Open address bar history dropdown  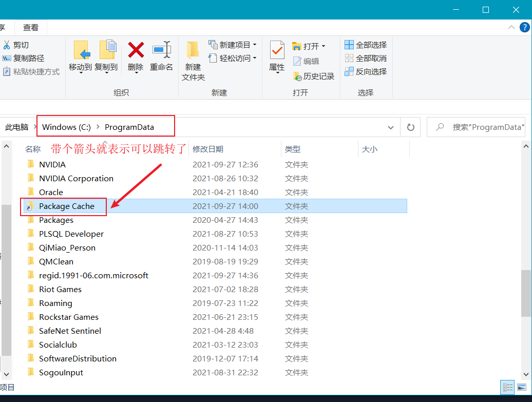391,127
